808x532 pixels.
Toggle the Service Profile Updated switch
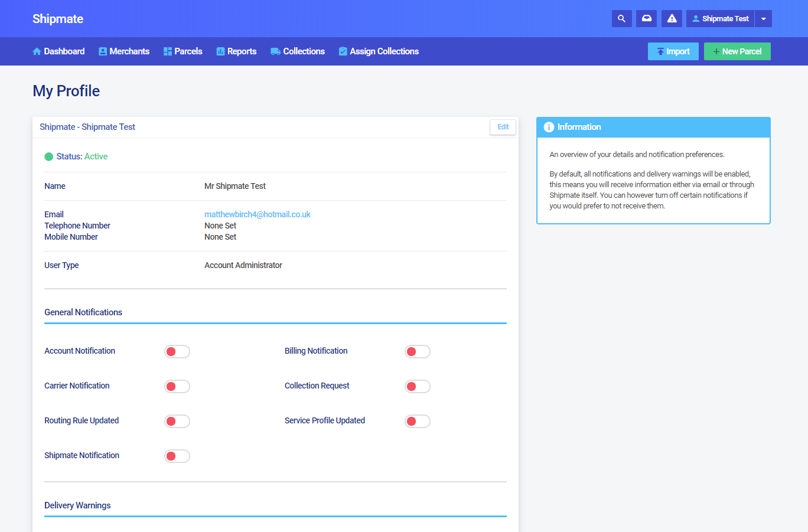(x=418, y=422)
